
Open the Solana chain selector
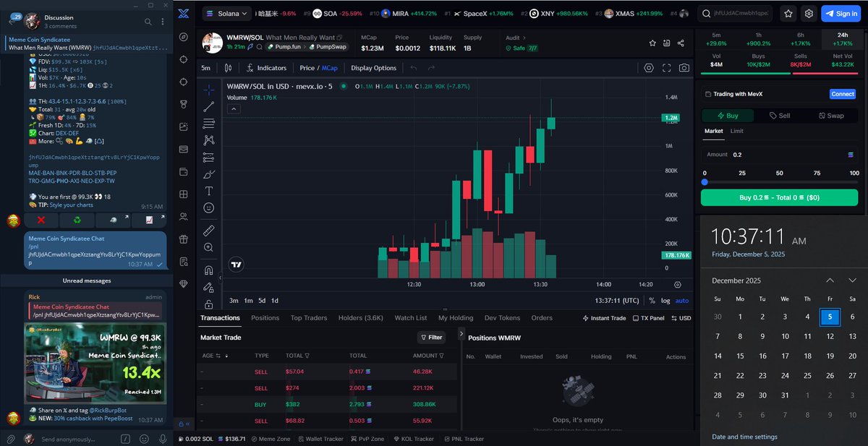(x=226, y=13)
